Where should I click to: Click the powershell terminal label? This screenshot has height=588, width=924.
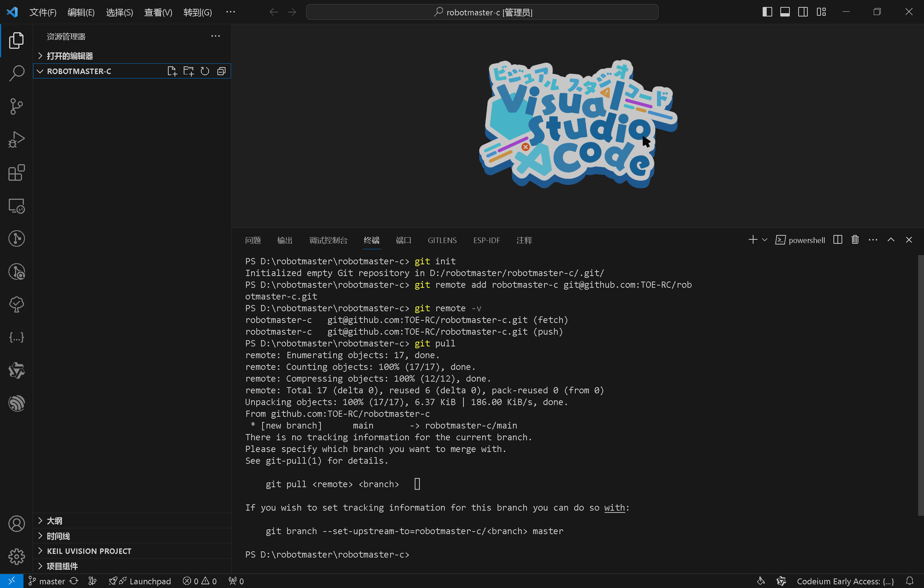point(800,240)
